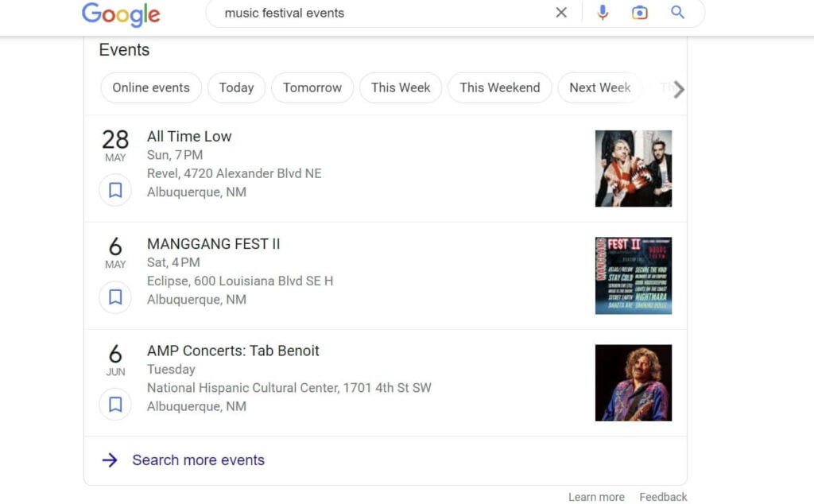Filter events by Online events chip
This screenshot has height=504, width=814.
click(151, 87)
